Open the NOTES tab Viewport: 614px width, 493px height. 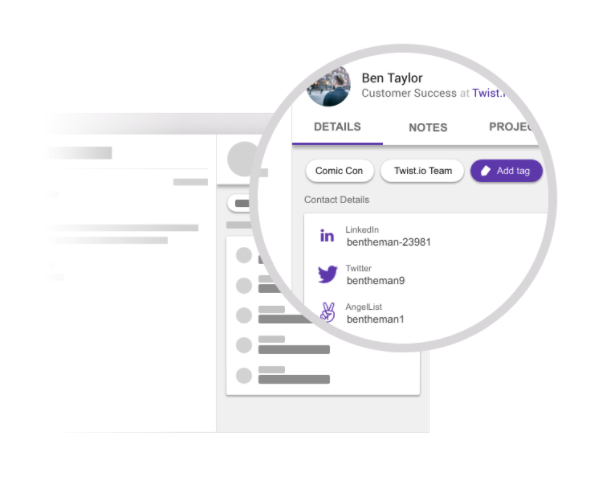pos(428,127)
